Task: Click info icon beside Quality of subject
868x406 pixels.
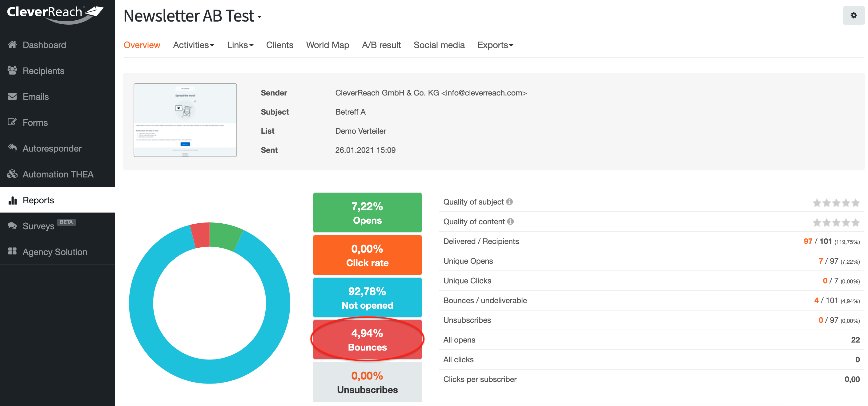Action: (509, 202)
